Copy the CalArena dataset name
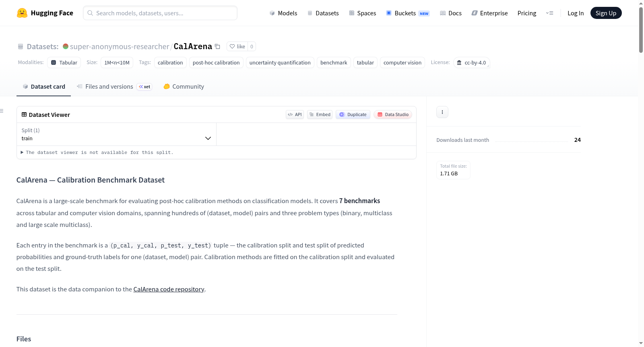 click(x=217, y=46)
